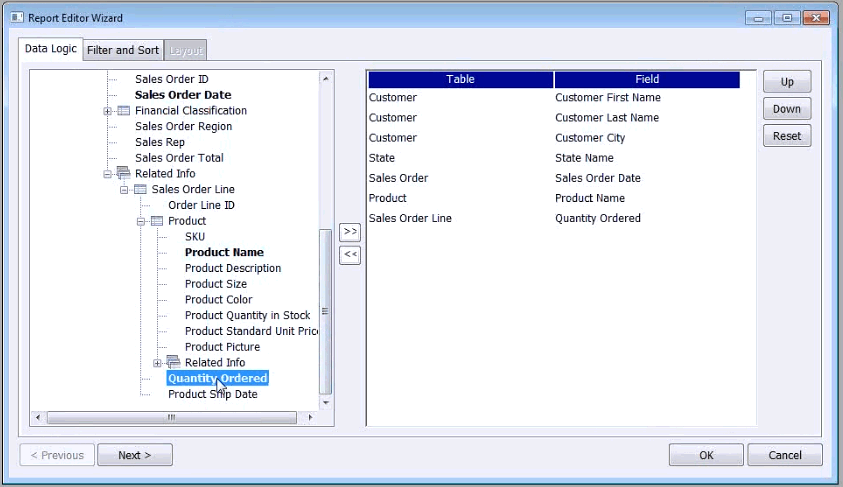Go to the Next wizard step

[x=134, y=455]
